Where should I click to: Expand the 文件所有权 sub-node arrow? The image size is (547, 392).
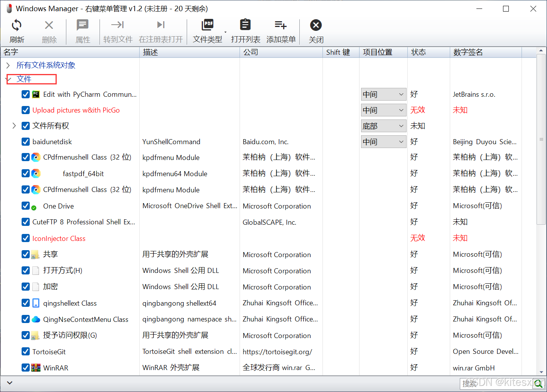14,126
